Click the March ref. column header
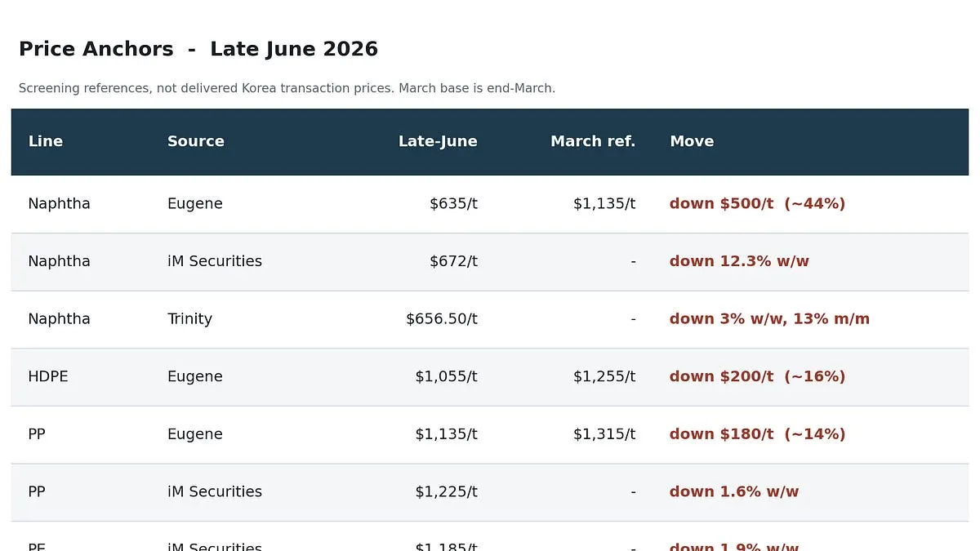 coord(593,141)
